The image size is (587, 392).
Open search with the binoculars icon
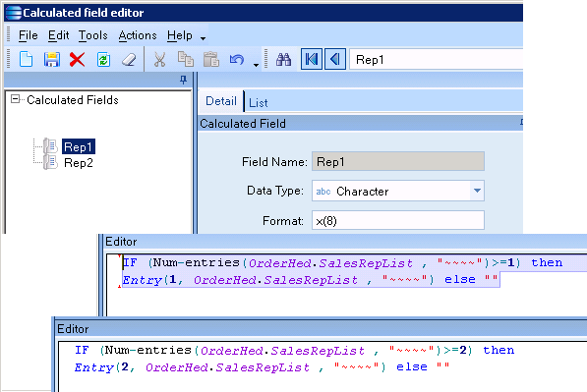point(283,60)
